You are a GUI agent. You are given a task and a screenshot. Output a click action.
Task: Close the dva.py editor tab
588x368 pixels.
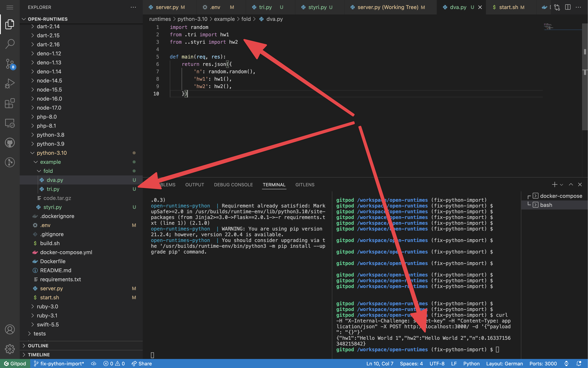pyautogui.click(x=480, y=7)
